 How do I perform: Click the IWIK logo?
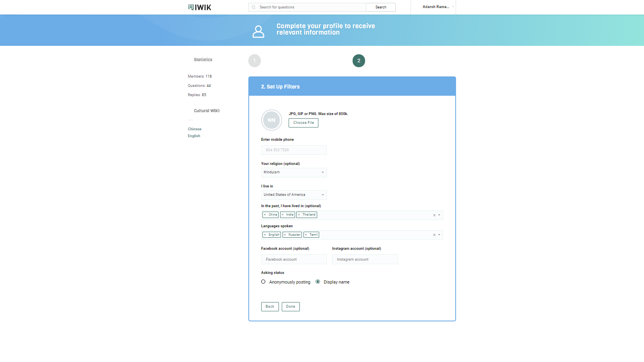(x=199, y=7)
